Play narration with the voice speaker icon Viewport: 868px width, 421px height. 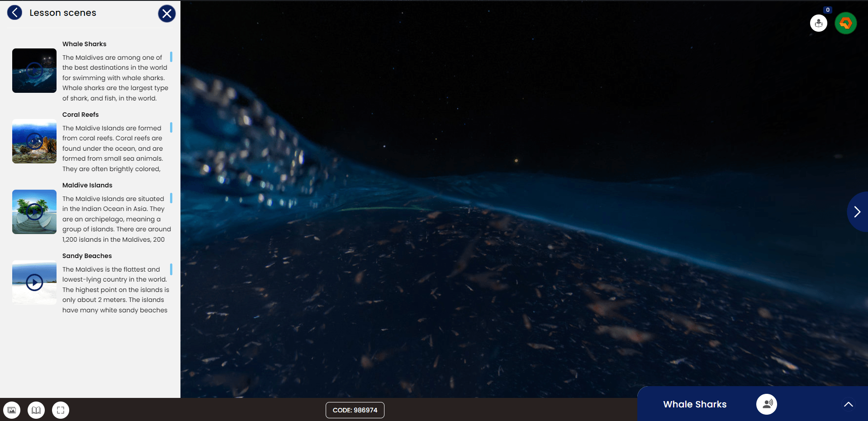click(x=766, y=404)
